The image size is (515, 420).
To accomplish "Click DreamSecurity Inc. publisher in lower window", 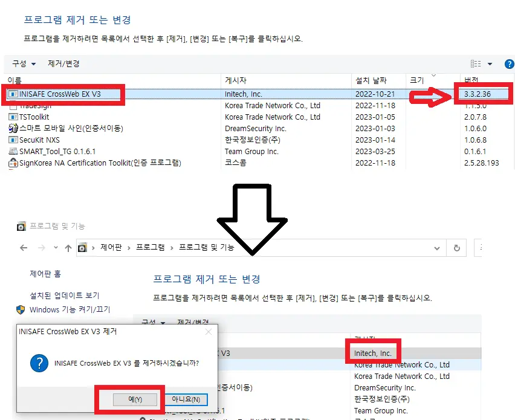I will point(385,388).
